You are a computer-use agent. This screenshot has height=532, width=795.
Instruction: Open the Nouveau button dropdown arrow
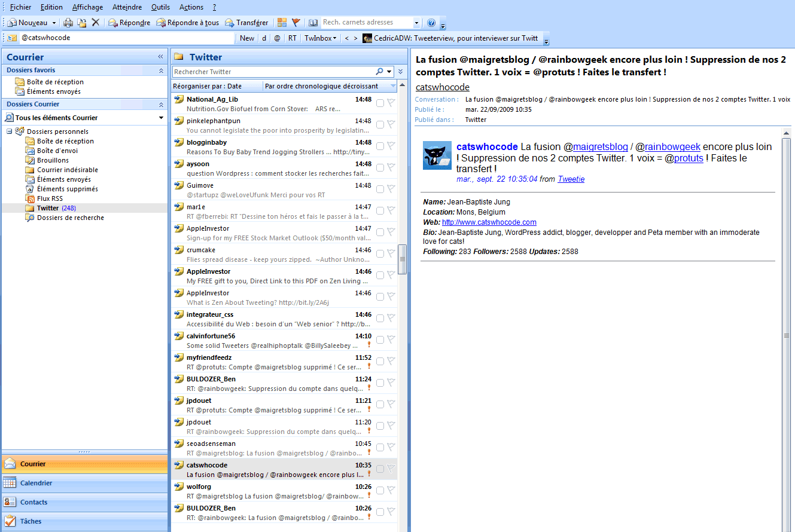click(x=54, y=23)
